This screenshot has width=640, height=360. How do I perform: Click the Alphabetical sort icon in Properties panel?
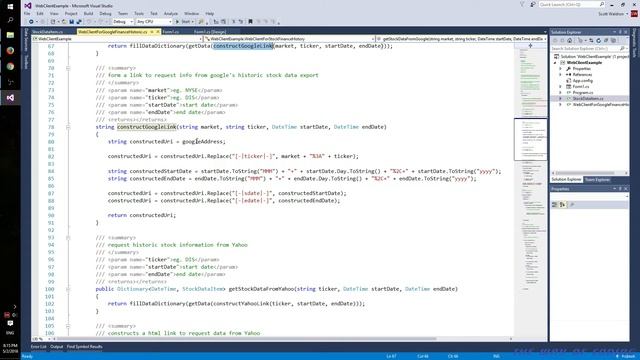tap(562, 204)
